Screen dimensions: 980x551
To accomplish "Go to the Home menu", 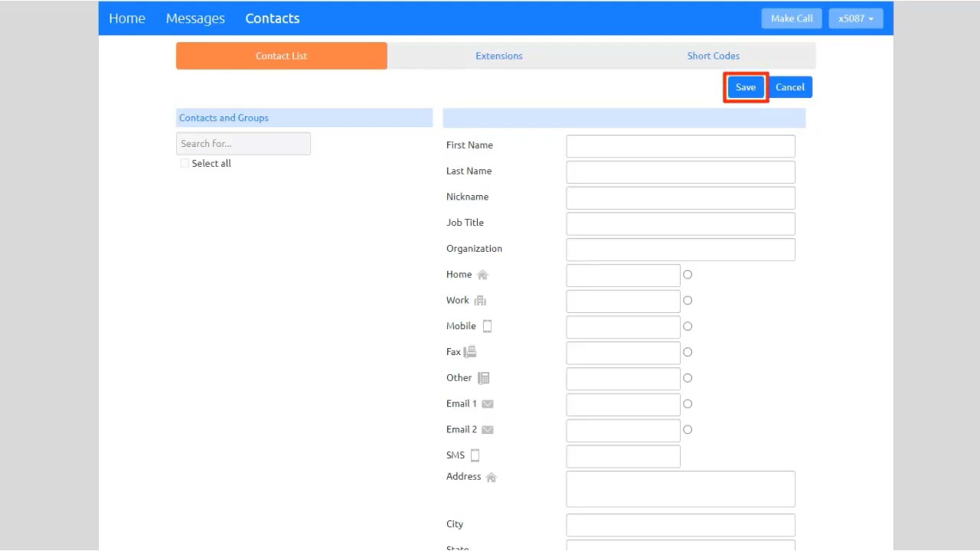I will (127, 18).
